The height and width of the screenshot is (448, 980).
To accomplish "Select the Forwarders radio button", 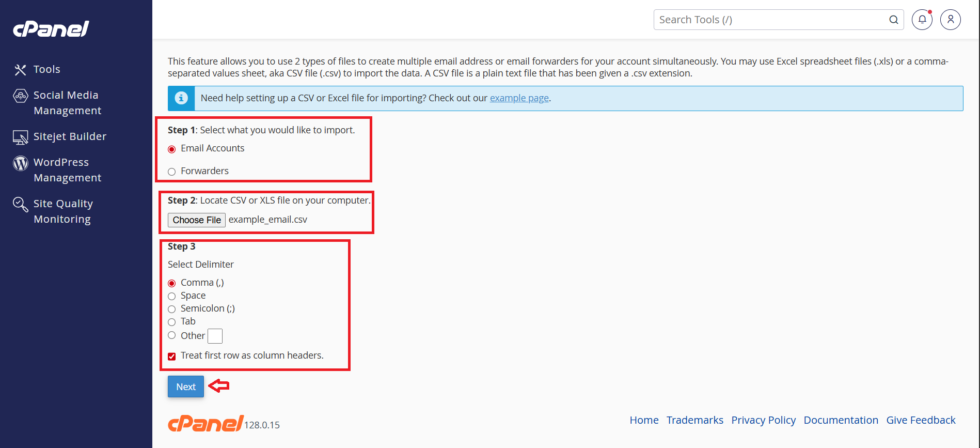I will [x=172, y=172].
